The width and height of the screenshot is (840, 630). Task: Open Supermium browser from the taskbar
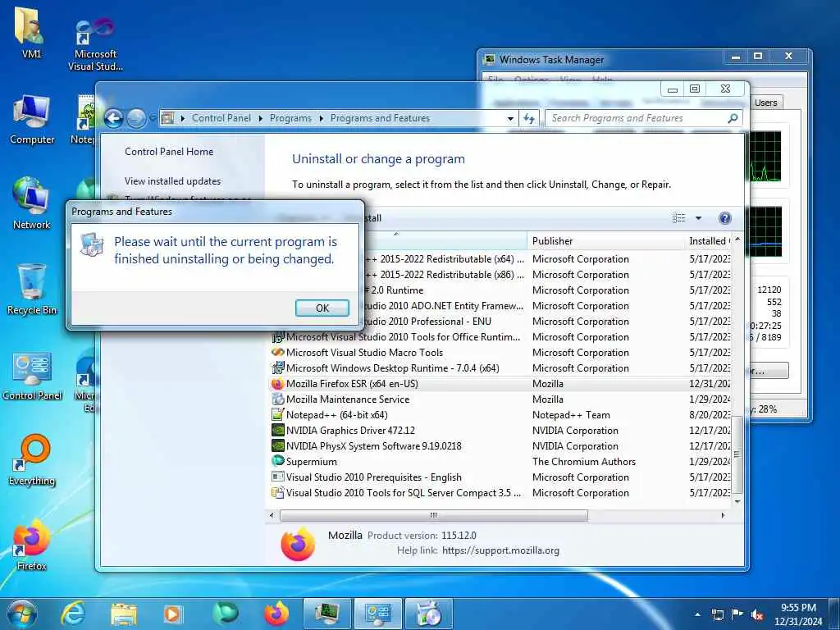[225, 614]
